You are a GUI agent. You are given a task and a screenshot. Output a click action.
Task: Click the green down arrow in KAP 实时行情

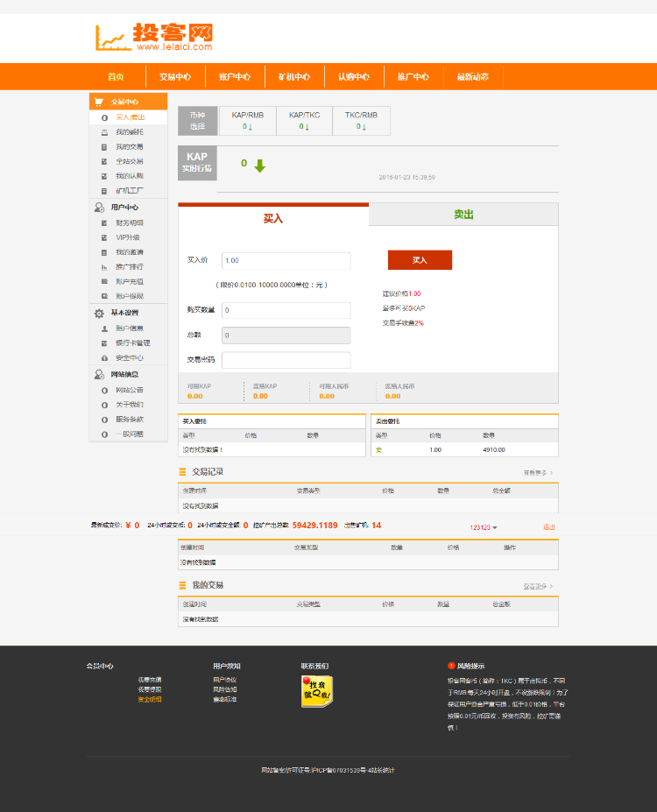coord(260,166)
